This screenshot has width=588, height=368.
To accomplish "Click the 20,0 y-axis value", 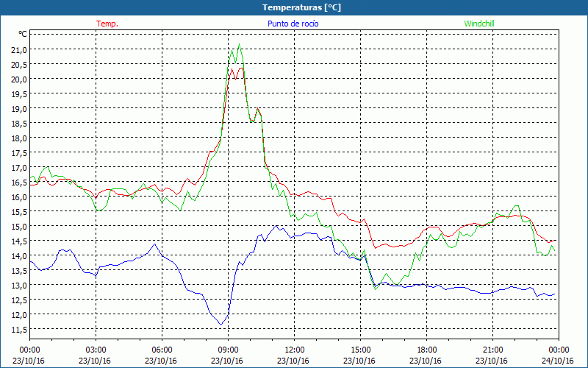I will 19,79.
